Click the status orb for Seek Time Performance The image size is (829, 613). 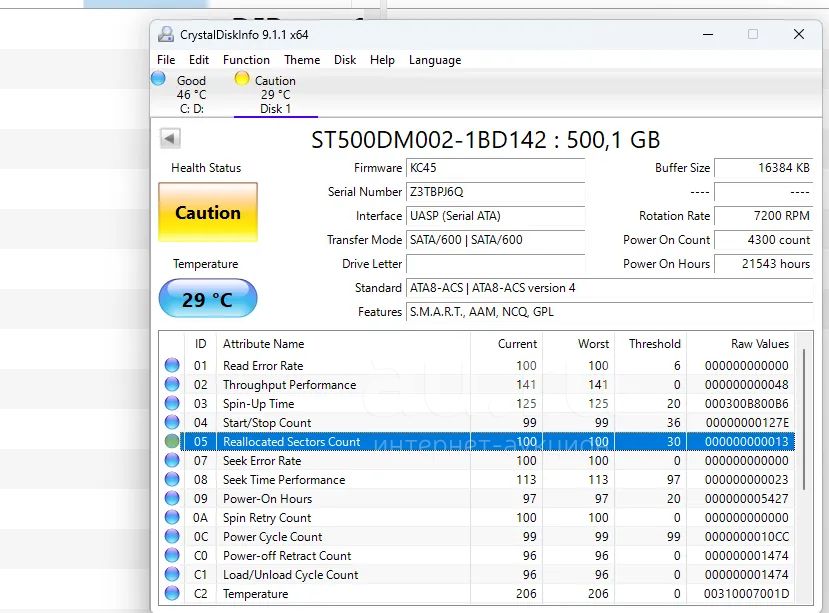[x=172, y=479]
